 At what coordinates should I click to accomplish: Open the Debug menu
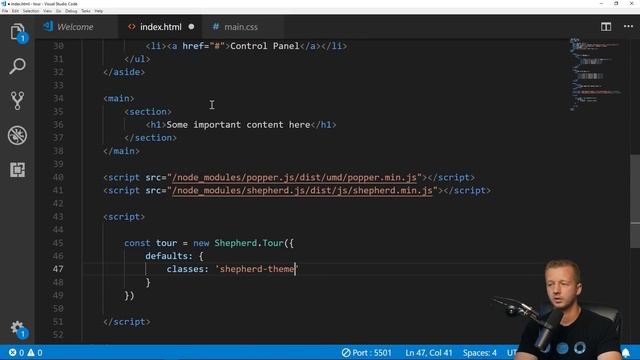[x=71, y=11]
